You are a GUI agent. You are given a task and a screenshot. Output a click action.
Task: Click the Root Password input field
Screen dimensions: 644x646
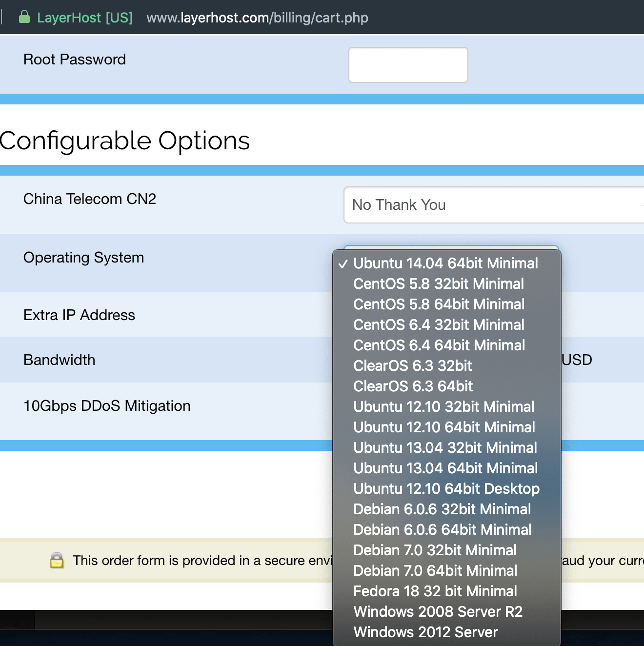point(408,65)
